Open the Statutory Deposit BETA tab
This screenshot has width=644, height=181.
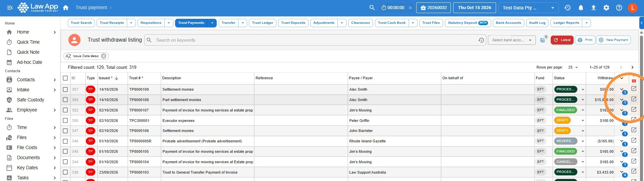pos(468,23)
